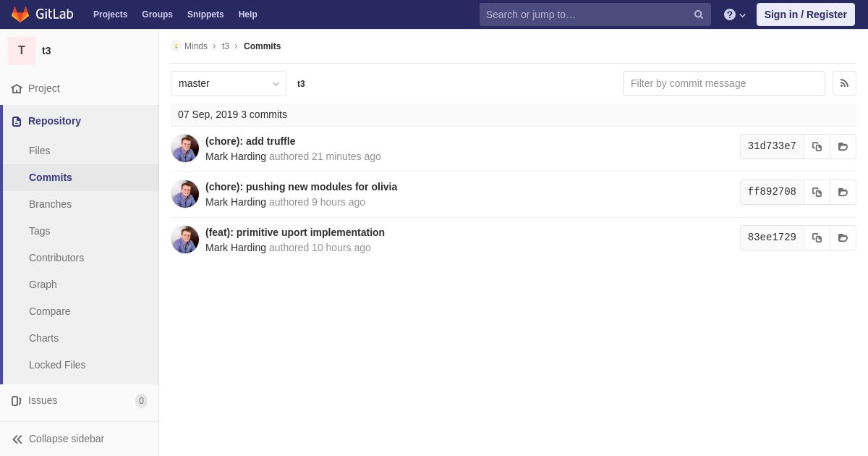Viewport: 868px width, 456px height.
Task: Open the Help question mark menu
Action: 735,14
